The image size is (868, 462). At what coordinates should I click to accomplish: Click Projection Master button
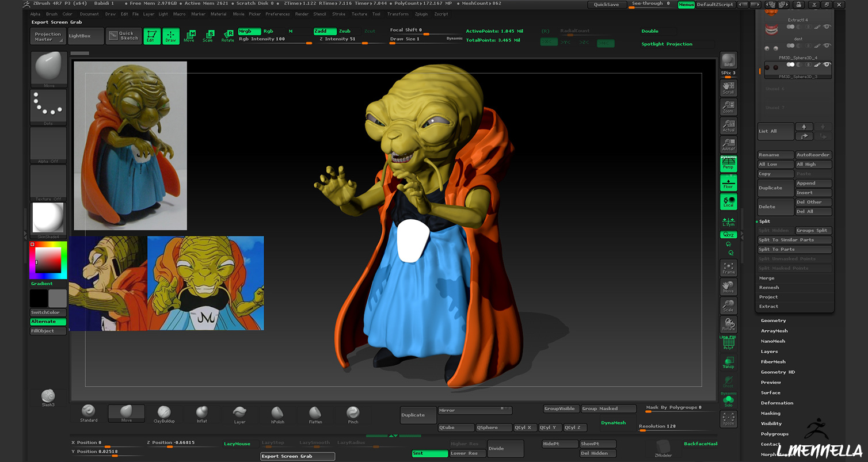[x=48, y=36]
